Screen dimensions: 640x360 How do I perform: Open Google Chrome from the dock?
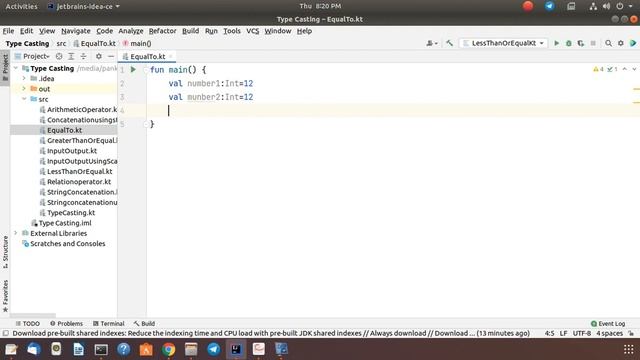169,349
